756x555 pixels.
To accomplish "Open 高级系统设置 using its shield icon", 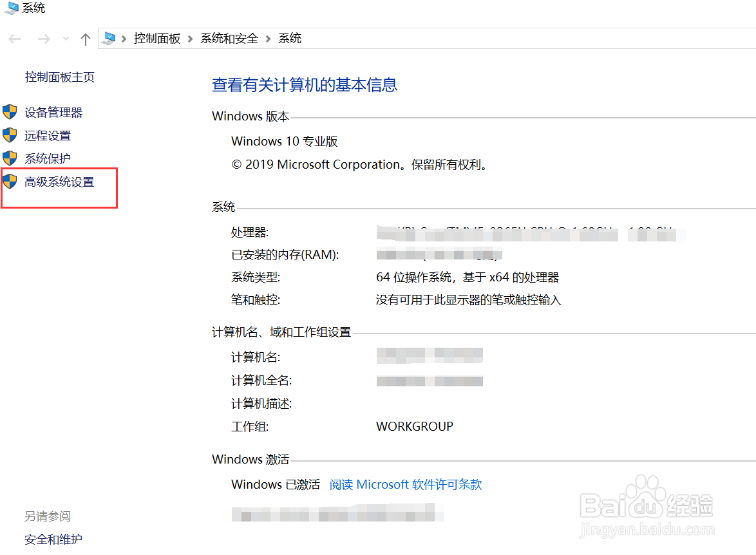I will (10, 181).
